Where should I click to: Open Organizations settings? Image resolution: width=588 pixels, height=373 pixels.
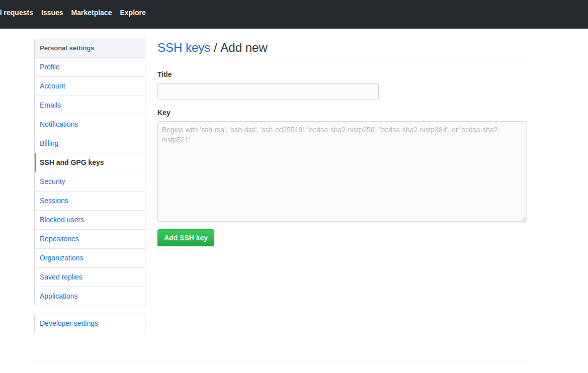coord(61,258)
